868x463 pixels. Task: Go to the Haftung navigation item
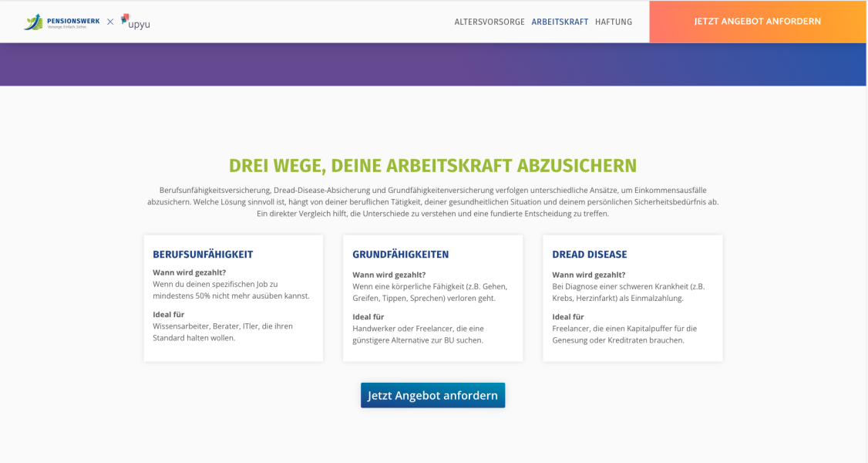click(x=614, y=22)
